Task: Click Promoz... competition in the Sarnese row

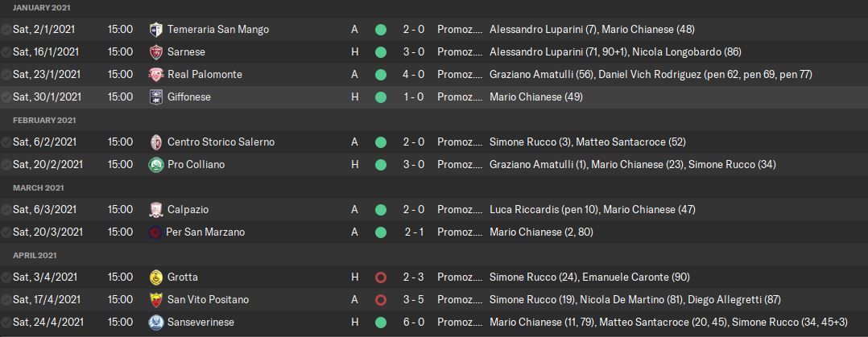Action: (x=460, y=51)
